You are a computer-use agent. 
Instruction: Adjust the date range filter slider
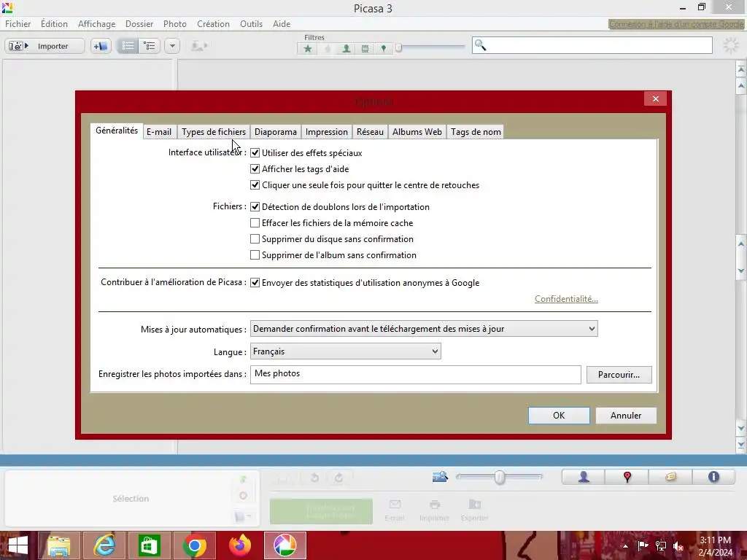point(399,47)
